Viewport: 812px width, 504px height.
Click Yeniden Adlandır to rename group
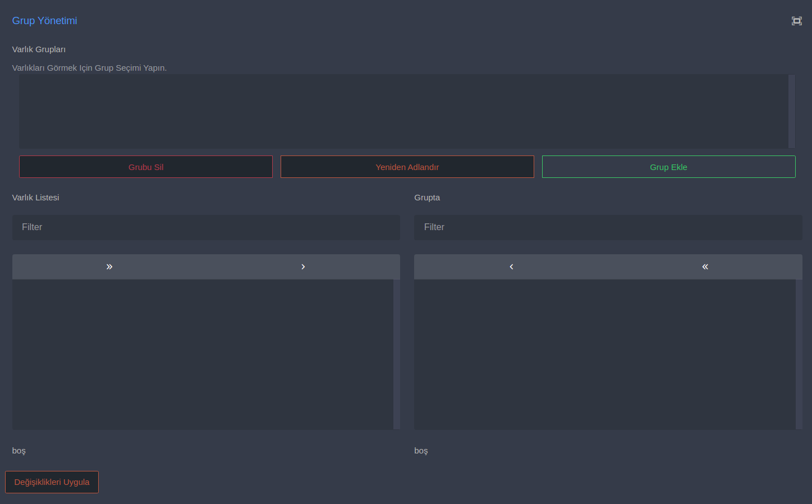407,167
